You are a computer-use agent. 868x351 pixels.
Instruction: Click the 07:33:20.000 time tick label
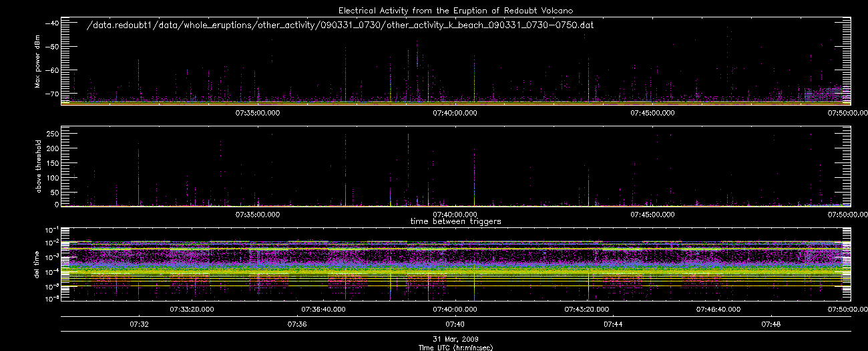coord(192,309)
